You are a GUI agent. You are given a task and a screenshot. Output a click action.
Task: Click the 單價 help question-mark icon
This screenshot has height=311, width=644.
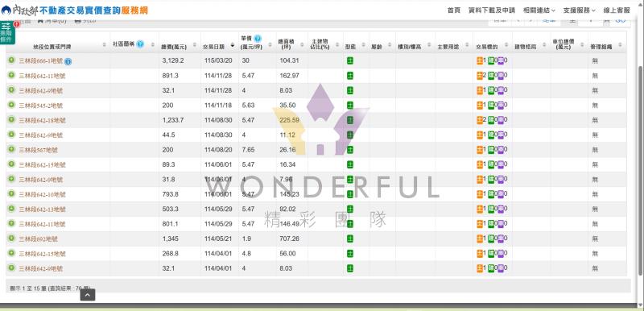coord(257,39)
